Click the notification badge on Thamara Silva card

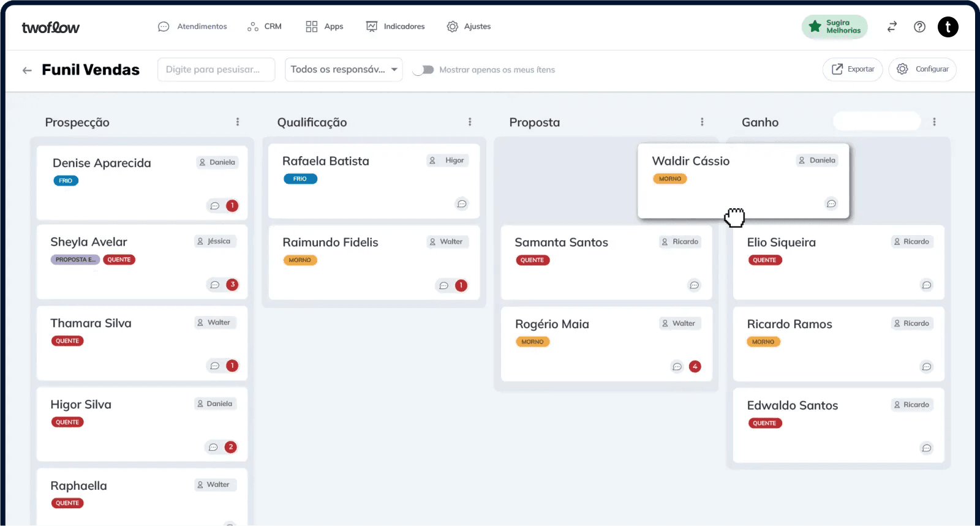click(232, 366)
